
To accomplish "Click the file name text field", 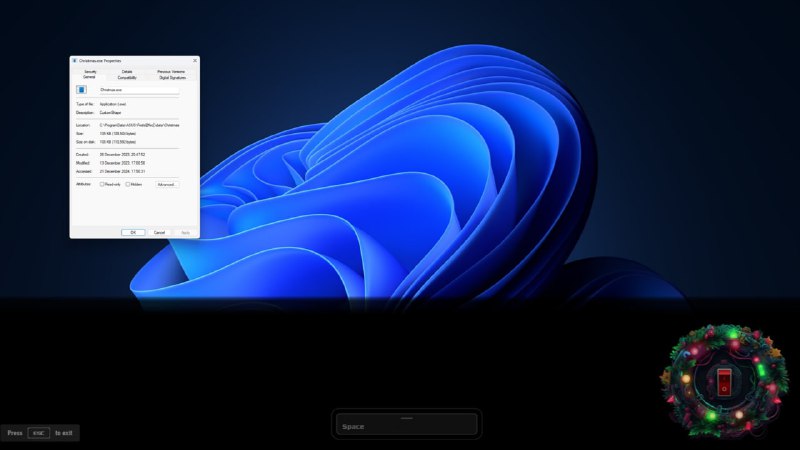I will tap(138, 90).
